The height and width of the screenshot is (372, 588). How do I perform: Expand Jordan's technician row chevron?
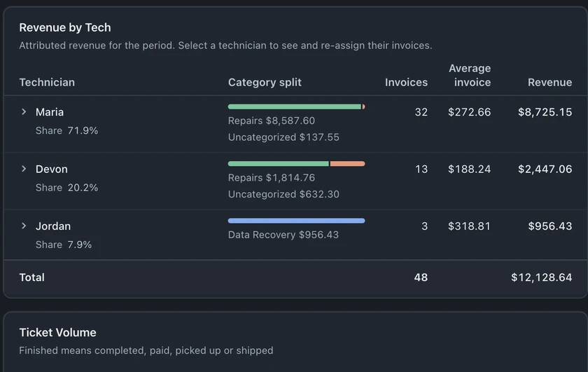(24, 226)
